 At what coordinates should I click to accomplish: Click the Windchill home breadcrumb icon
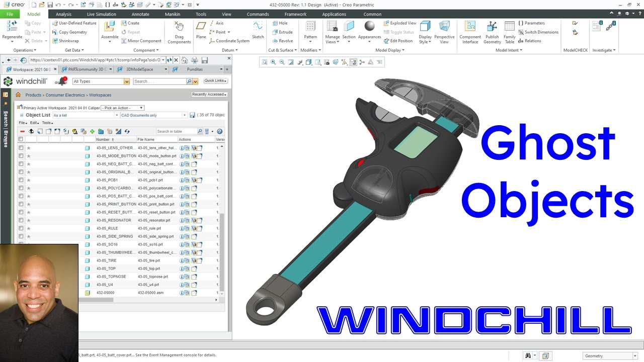pos(18,95)
